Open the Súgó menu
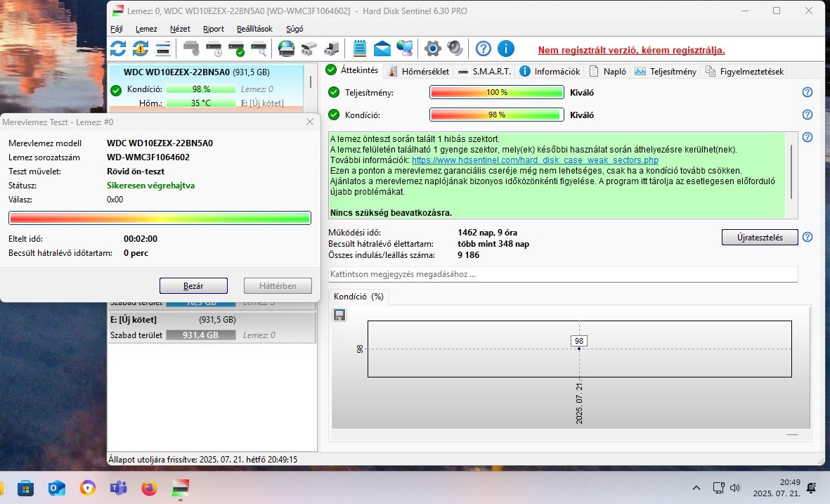The height and width of the screenshot is (504, 830). [x=294, y=29]
